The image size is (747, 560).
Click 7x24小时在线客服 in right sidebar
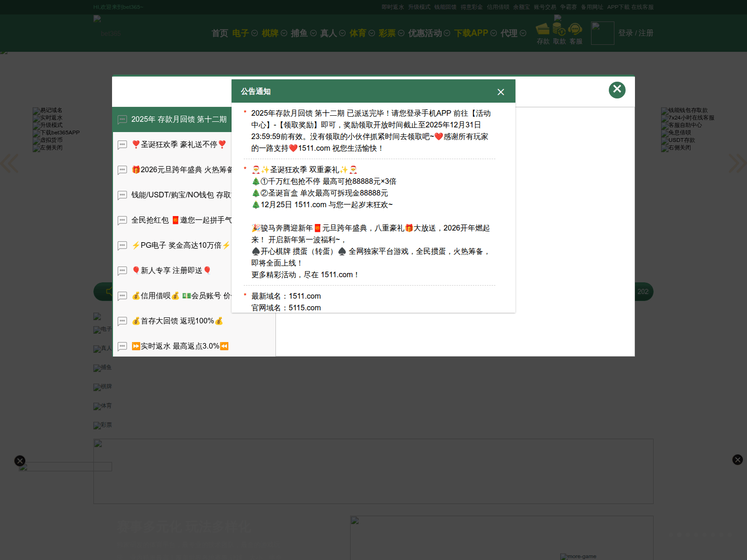tap(688, 118)
